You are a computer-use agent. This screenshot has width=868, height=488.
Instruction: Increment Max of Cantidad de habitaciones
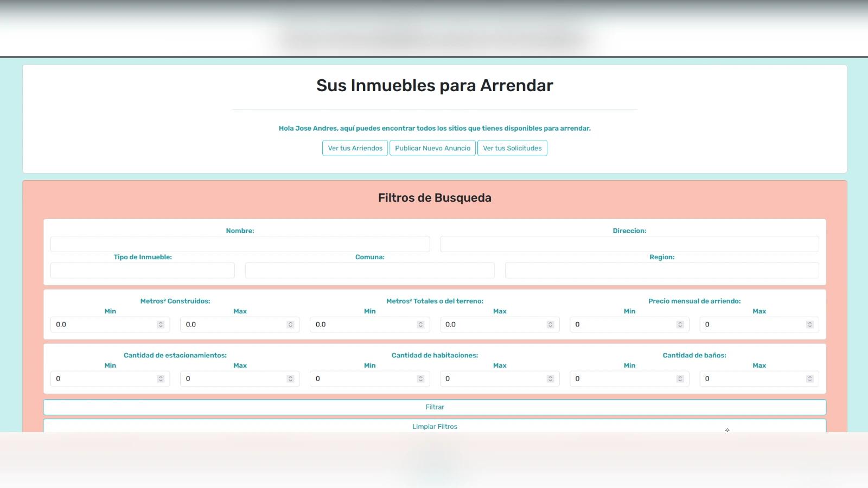tap(550, 376)
